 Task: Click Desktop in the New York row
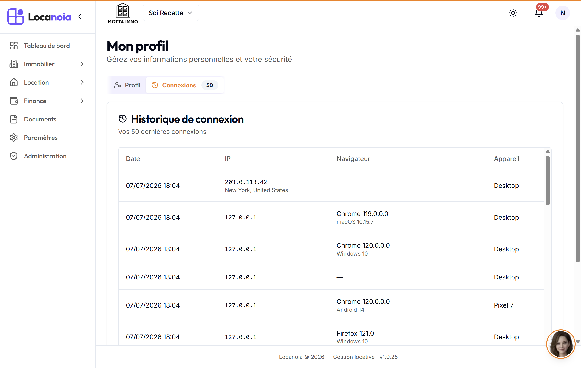click(506, 186)
